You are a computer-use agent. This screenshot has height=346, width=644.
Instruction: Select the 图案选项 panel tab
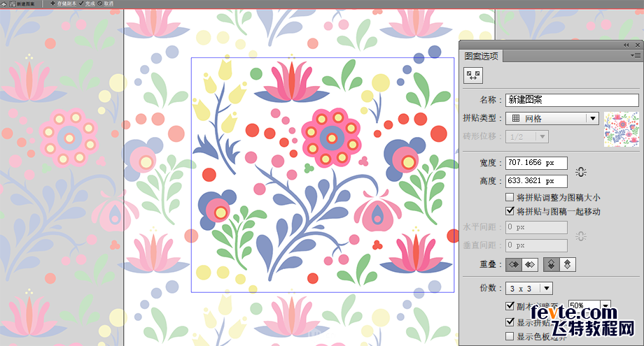point(481,56)
